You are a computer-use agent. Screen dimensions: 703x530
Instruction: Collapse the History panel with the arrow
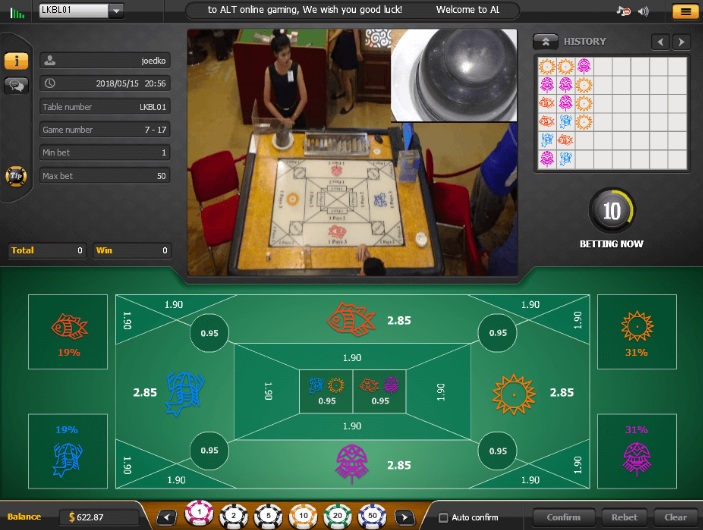(x=545, y=42)
